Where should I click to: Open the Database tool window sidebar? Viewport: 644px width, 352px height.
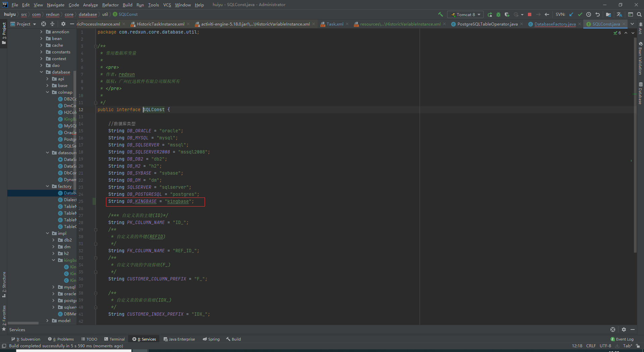(641, 95)
